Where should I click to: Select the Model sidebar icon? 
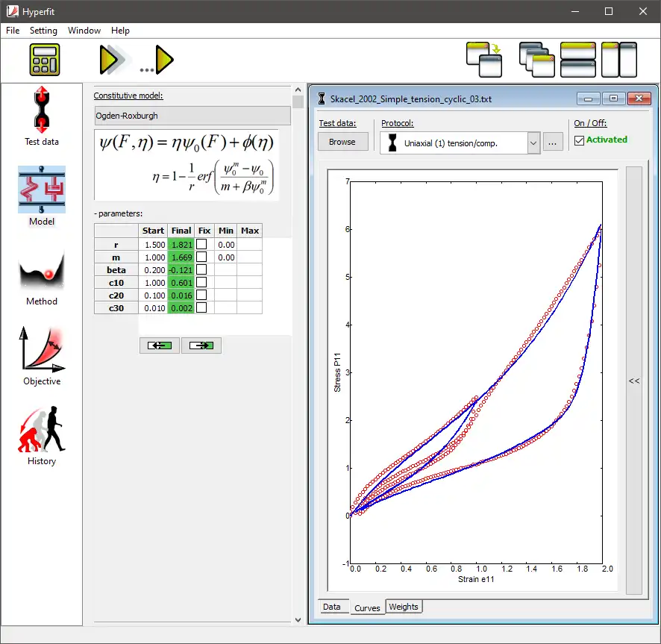[41, 196]
